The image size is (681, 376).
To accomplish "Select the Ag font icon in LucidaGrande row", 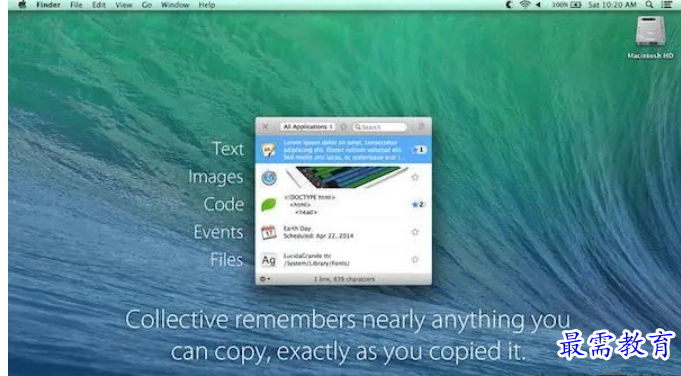I will click(x=269, y=260).
